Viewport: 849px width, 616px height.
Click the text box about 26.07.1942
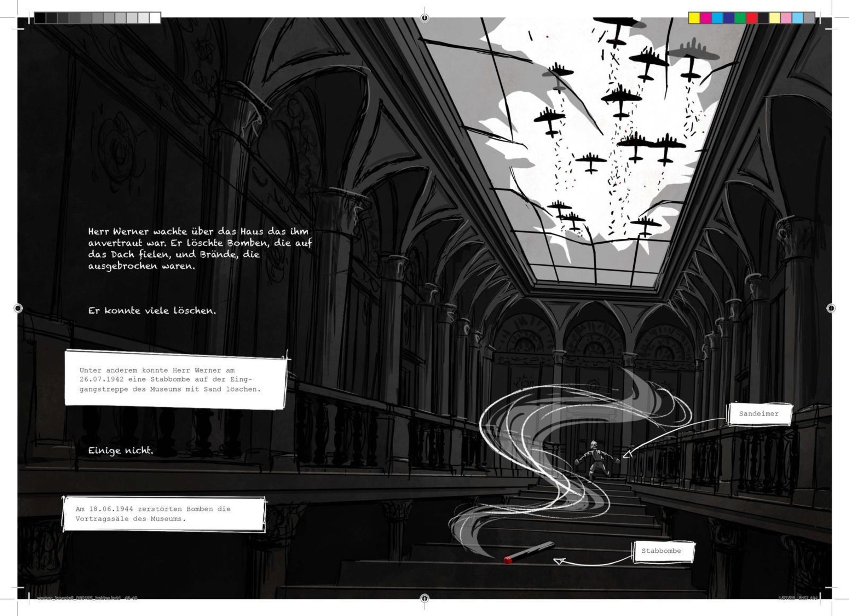coord(175,379)
